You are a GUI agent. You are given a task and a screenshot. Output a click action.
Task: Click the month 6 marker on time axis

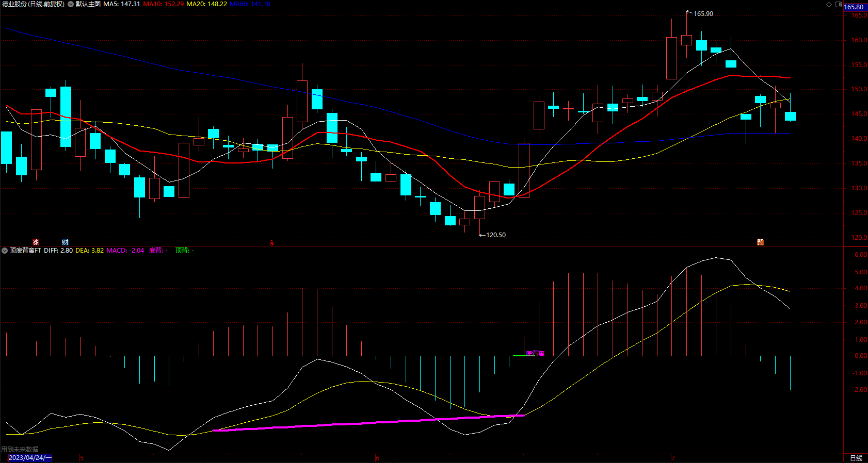(378, 458)
